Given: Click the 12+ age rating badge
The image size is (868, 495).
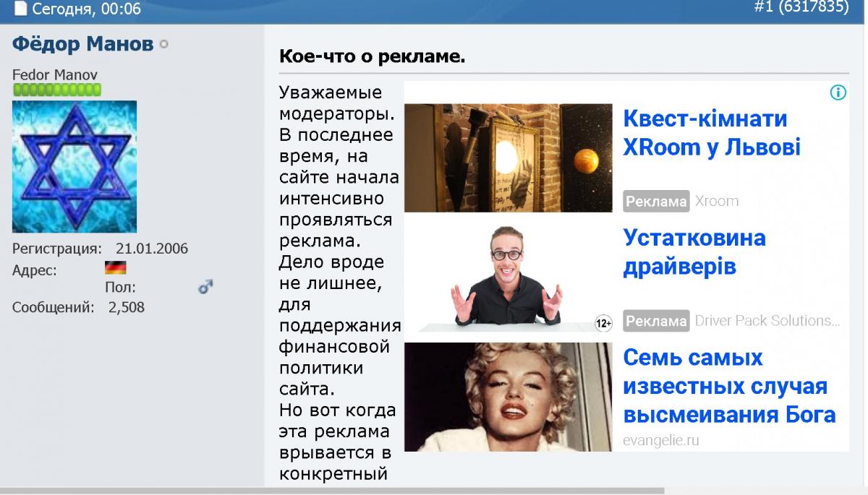Looking at the screenshot, I should (603, 323).
